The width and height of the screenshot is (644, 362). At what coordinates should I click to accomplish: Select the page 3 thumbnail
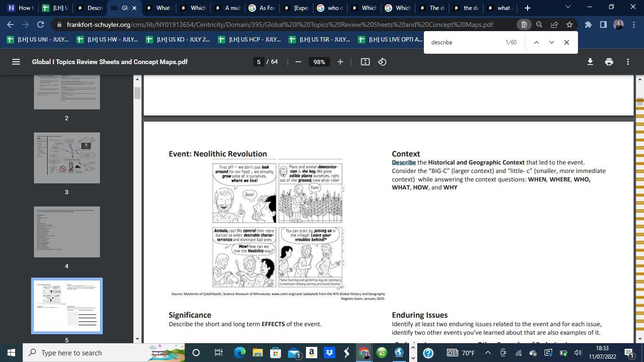point(67,158)
